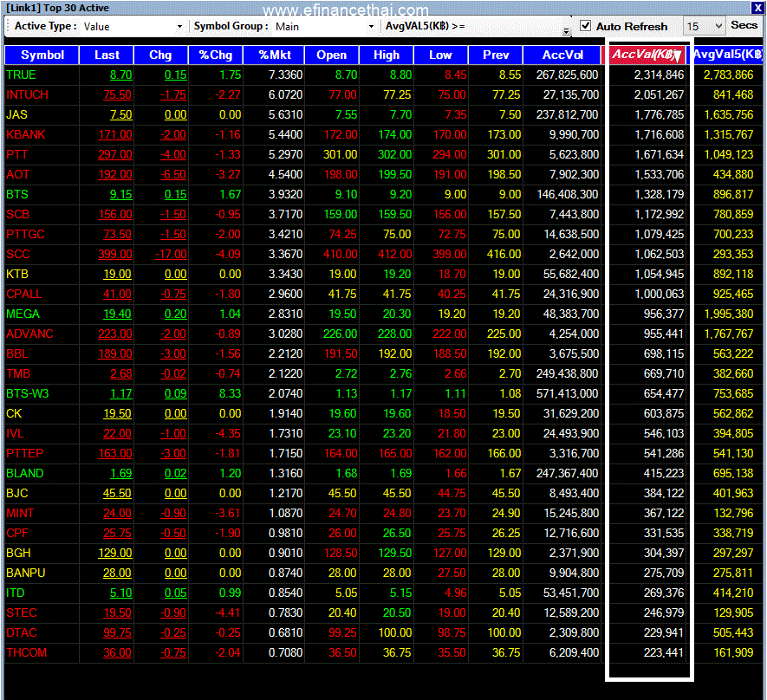767x700 pixels.
Task: Select the BTS symbol
Action: (x=17, y=195)
